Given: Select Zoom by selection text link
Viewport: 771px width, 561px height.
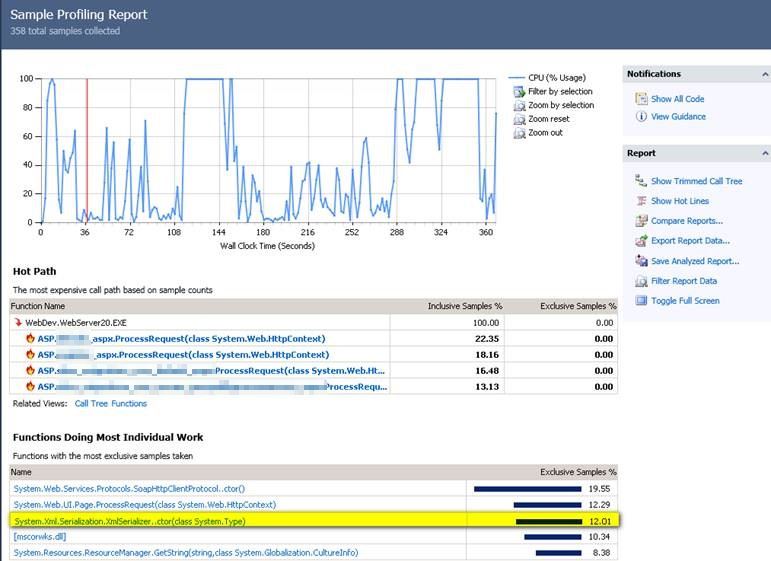Looking at the screenshot, I should tap(561, 105).
